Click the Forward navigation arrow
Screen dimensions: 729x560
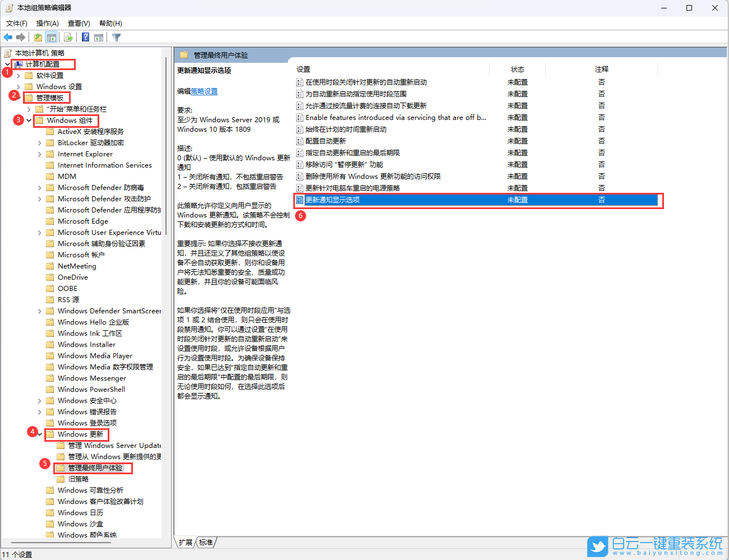(x=21, y=37)
